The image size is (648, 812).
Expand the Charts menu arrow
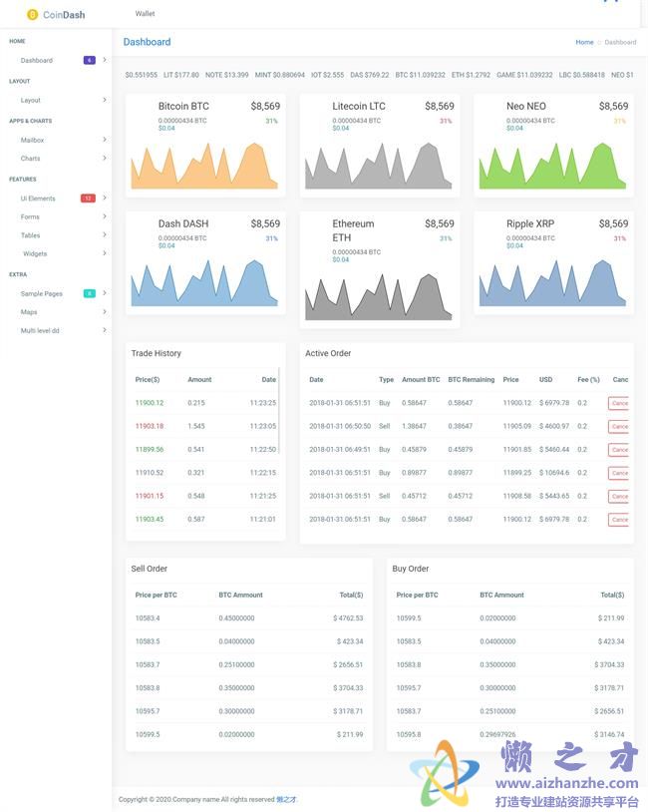[x=104, y=158]
